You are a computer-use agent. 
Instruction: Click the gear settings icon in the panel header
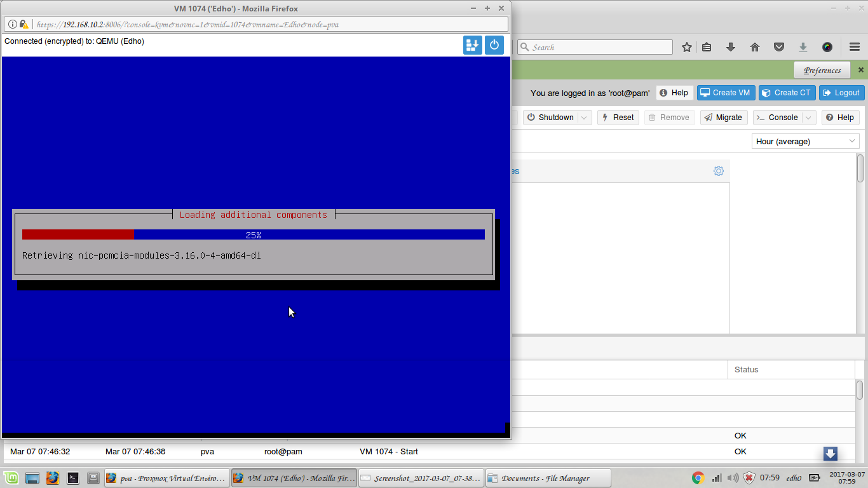719,171
